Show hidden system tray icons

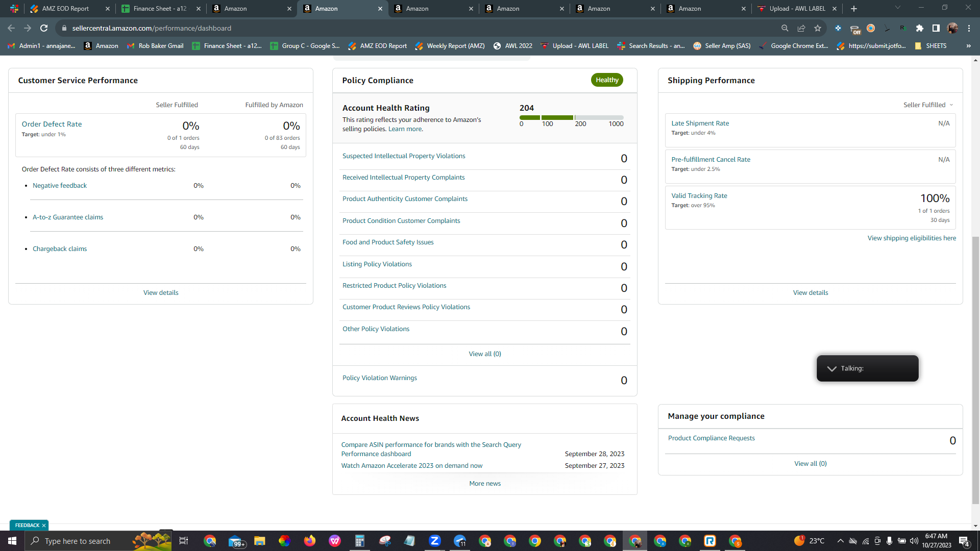click(x=840, y=541)
